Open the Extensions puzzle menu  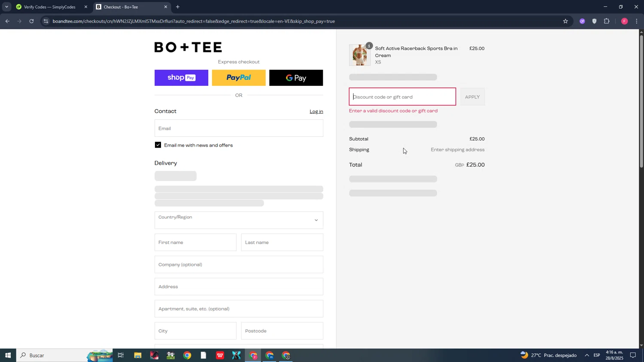point(607,21)
